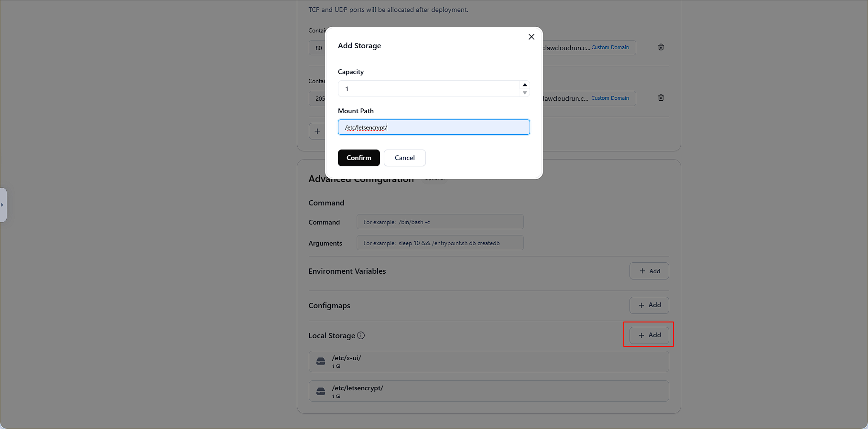Decrease capacity with the down stepper arrow
This screenshot has height=429, width=868.
point(525,93)
